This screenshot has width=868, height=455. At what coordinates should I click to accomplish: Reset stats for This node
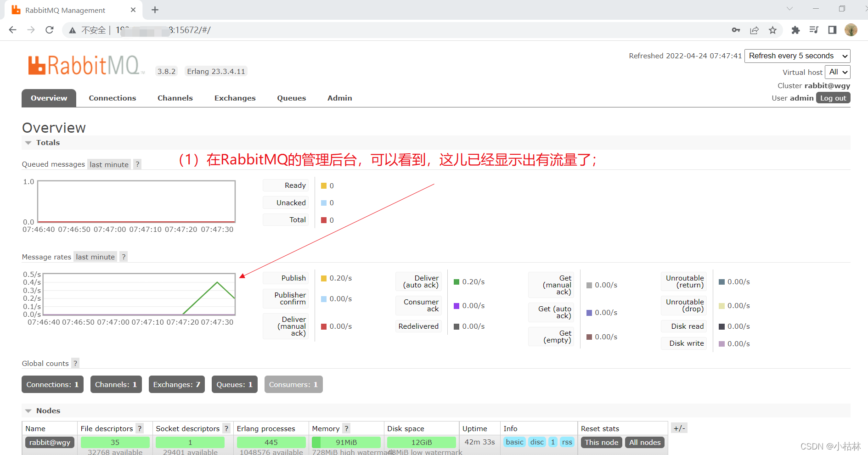(x=602, y=442)
